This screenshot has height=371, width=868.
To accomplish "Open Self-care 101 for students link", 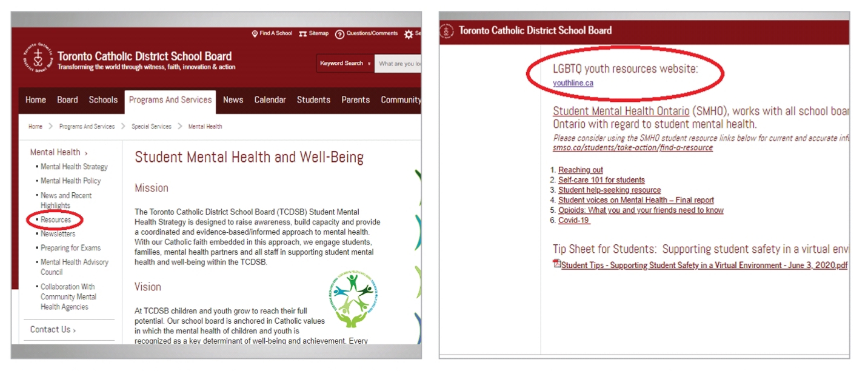I will [x=601, y=180].
